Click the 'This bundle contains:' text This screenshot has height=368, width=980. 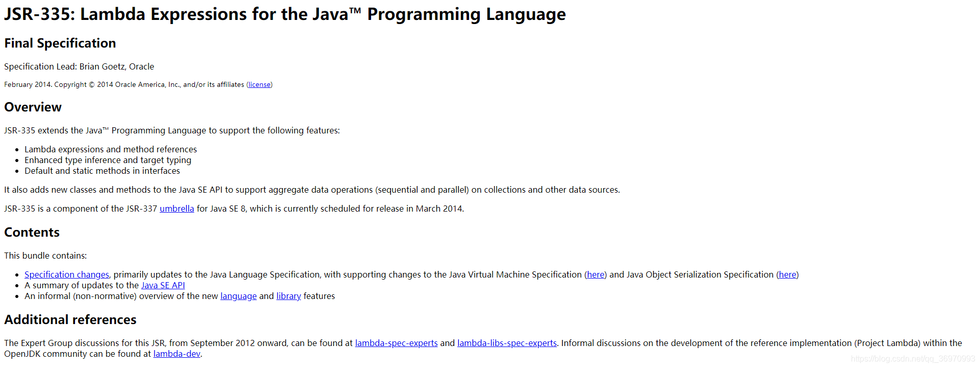pos(45,256)
